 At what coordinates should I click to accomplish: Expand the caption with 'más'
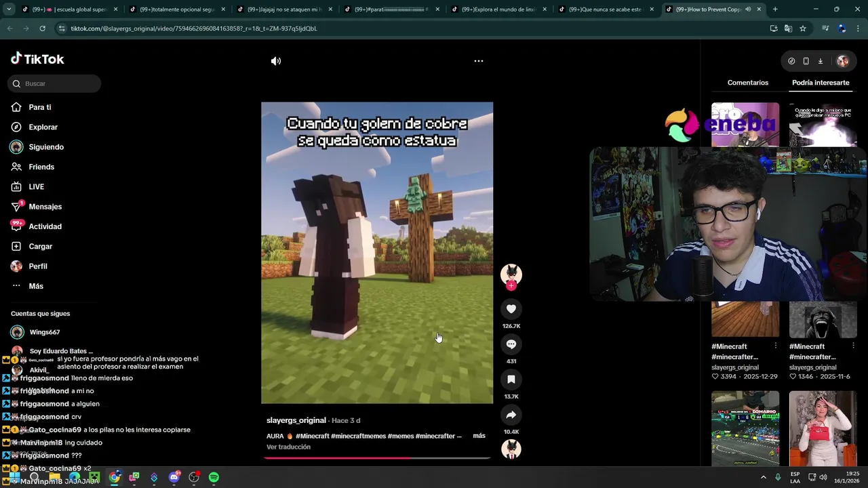(479, 436)
